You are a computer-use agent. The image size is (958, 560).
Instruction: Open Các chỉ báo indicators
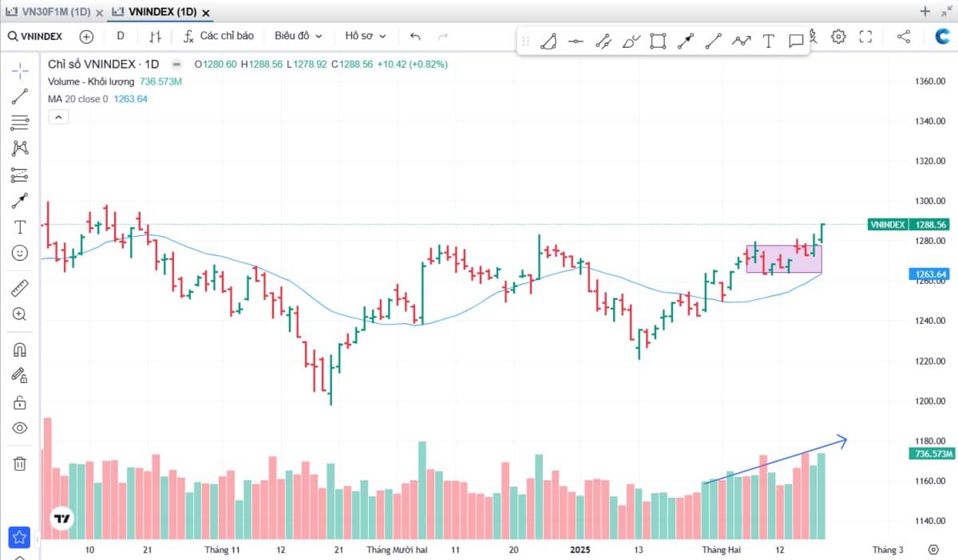point(218,36)
